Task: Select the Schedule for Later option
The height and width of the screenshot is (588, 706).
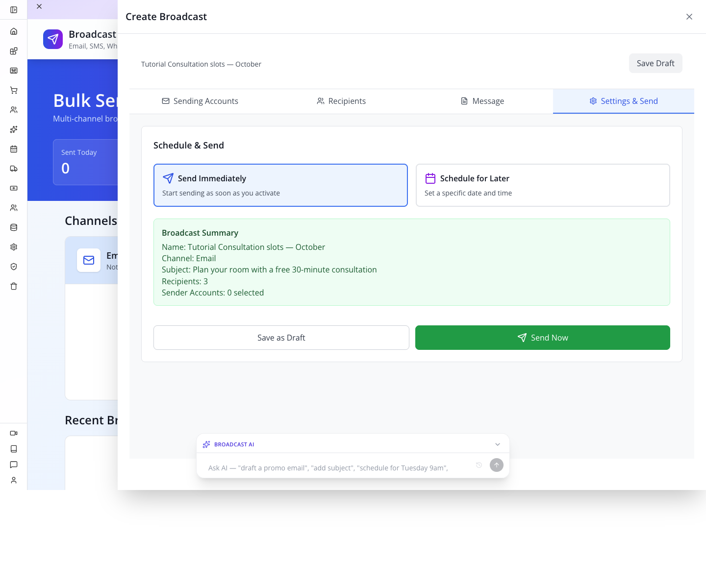Action: point(543,185)
